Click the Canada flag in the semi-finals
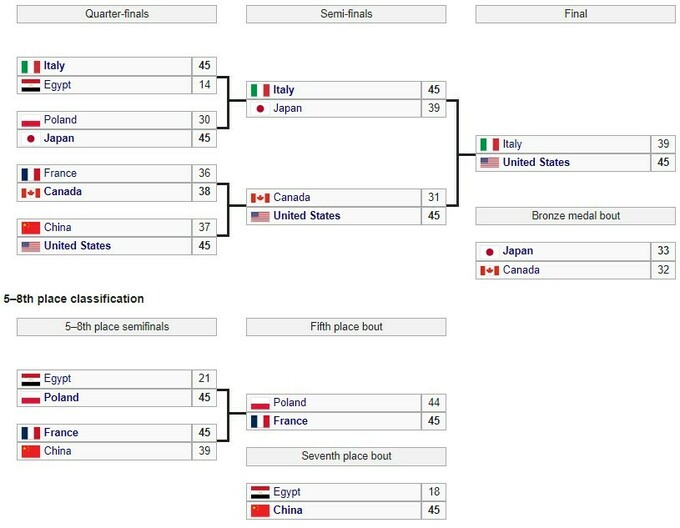The width and height of the screenshot is (680, 528). click(x=260, y=198)
